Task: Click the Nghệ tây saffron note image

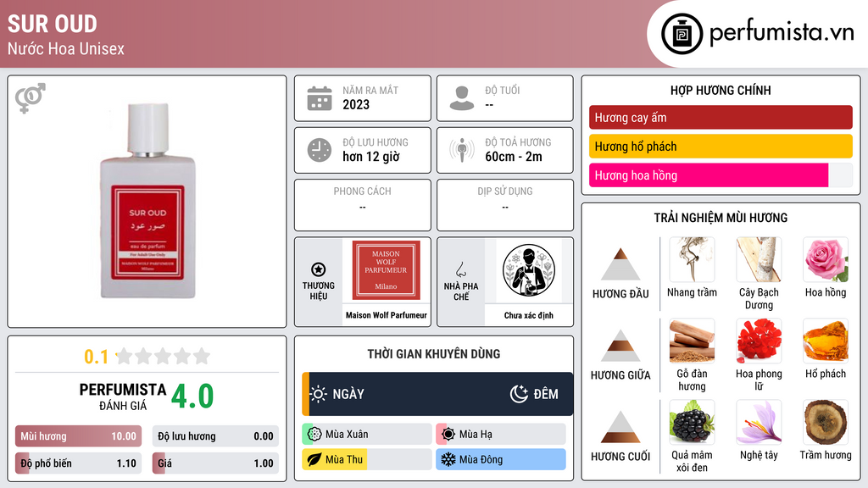Action: (x=759, y=422)
